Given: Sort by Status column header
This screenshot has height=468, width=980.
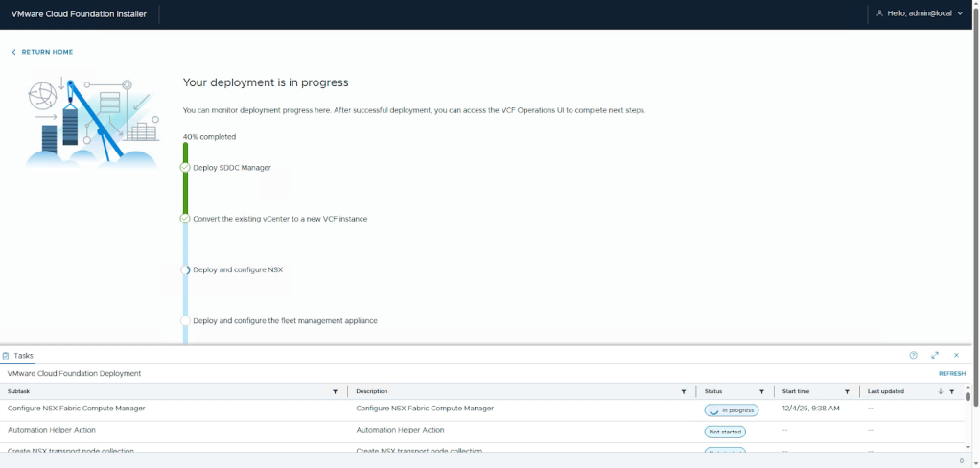Looking at the screenshot, I should tap(713, 392).
